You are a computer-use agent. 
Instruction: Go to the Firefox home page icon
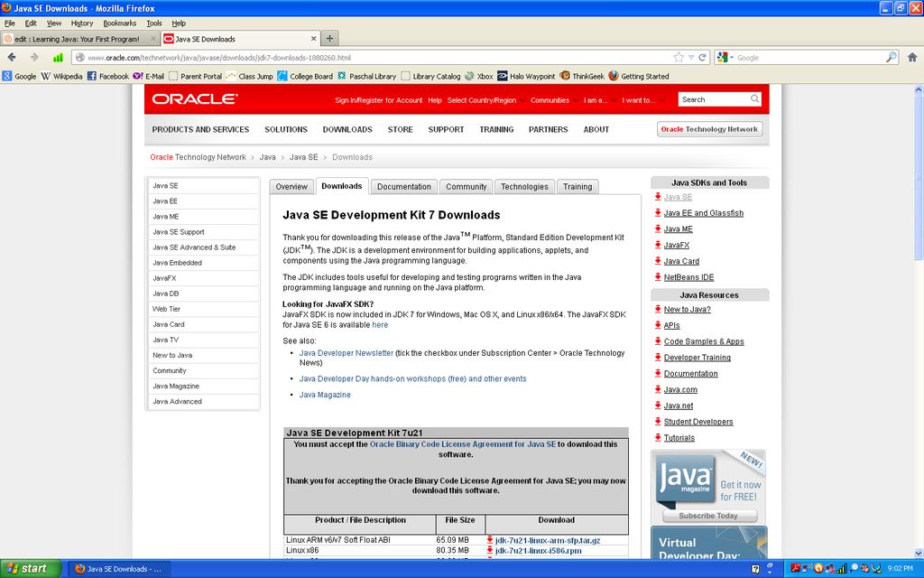pos(912,57)
